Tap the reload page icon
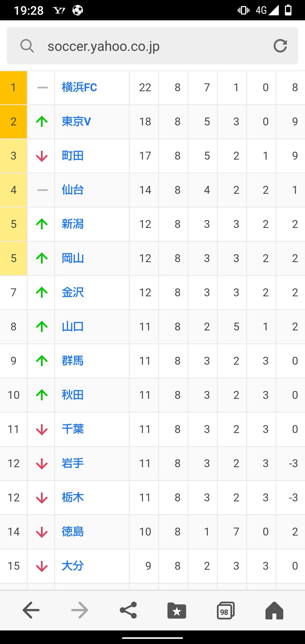This screenshot has width=305, height=644. 280,46
